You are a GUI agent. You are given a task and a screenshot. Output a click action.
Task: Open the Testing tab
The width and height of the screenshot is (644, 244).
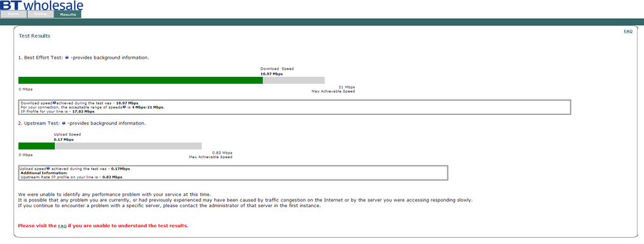(x=40, y=14)
